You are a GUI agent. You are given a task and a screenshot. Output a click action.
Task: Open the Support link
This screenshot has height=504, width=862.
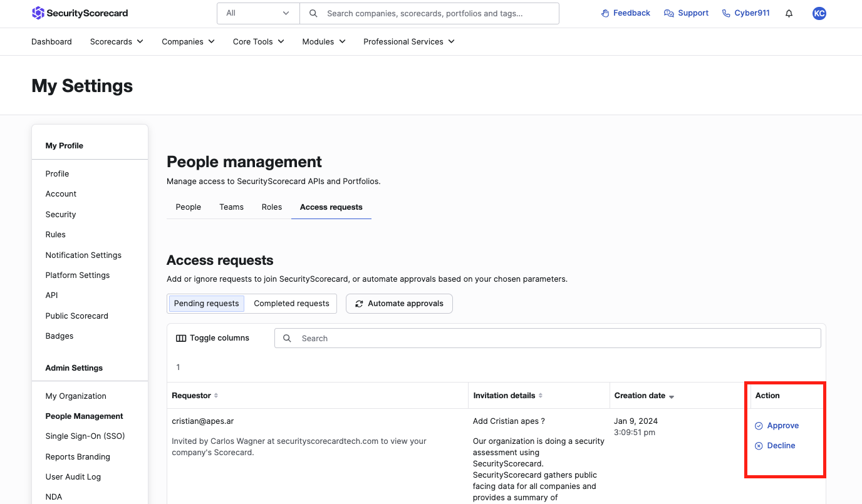(686, 13)
